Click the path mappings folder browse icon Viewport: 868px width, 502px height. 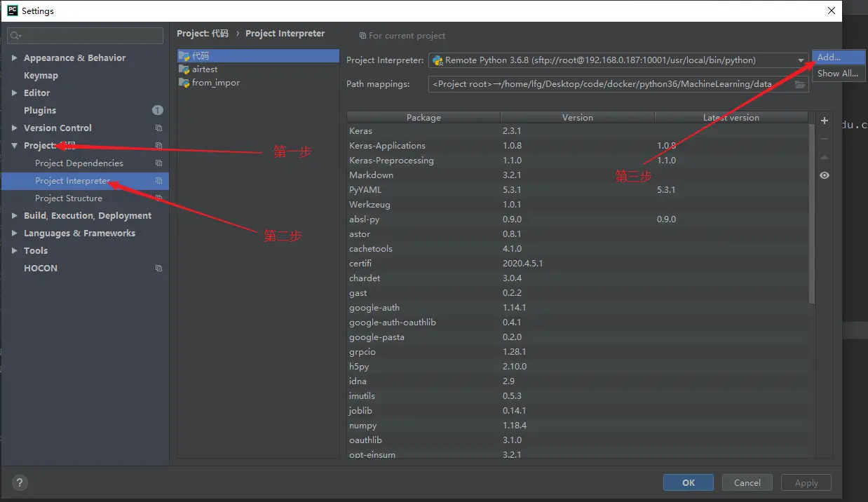point(800,84)
